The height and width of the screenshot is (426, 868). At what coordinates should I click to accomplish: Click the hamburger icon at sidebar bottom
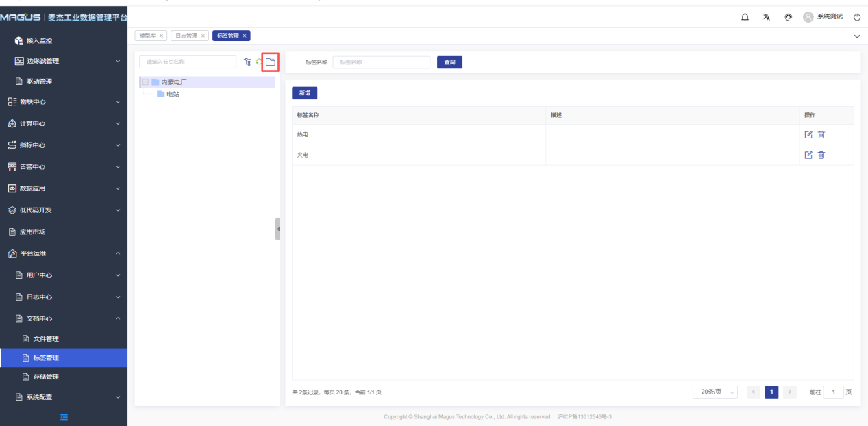pos(64,417)
